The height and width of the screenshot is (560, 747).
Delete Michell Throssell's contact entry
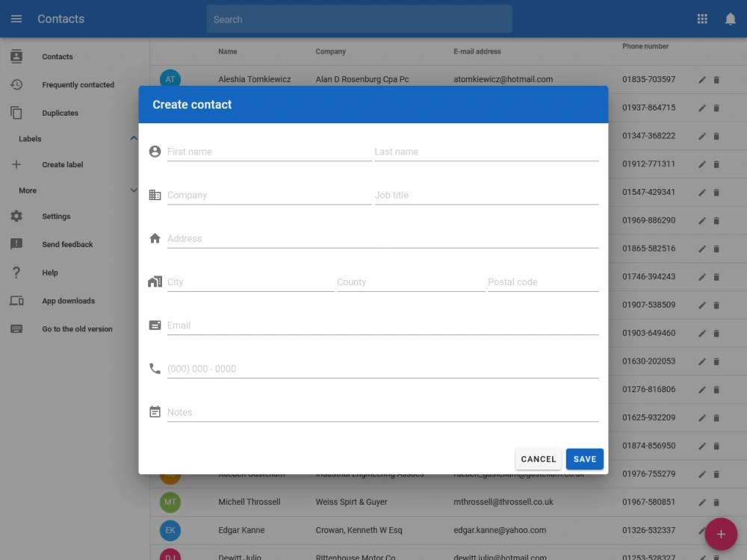716,503
